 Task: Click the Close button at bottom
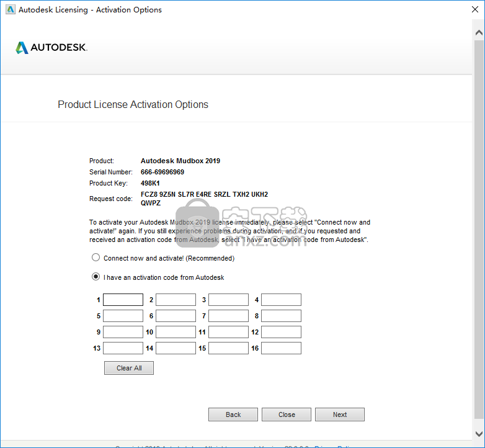click(x=287, y=414)
